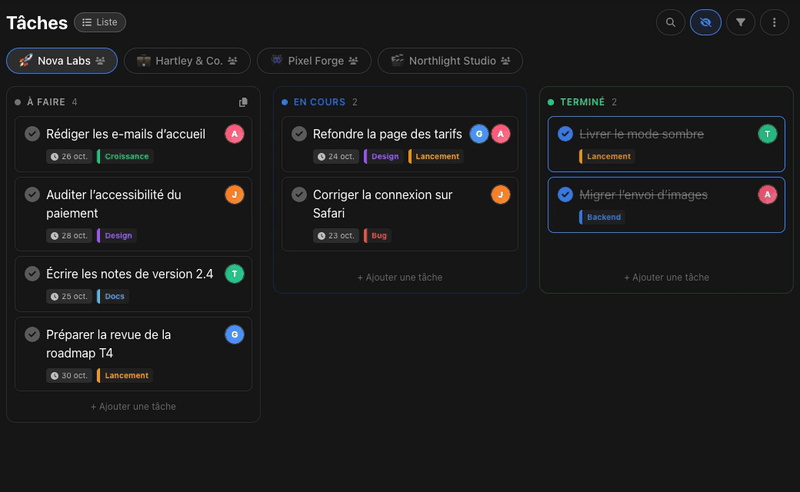800x492 pixels.
Task: Select the Hartley & Co. tab
Action: coord(187,61)
